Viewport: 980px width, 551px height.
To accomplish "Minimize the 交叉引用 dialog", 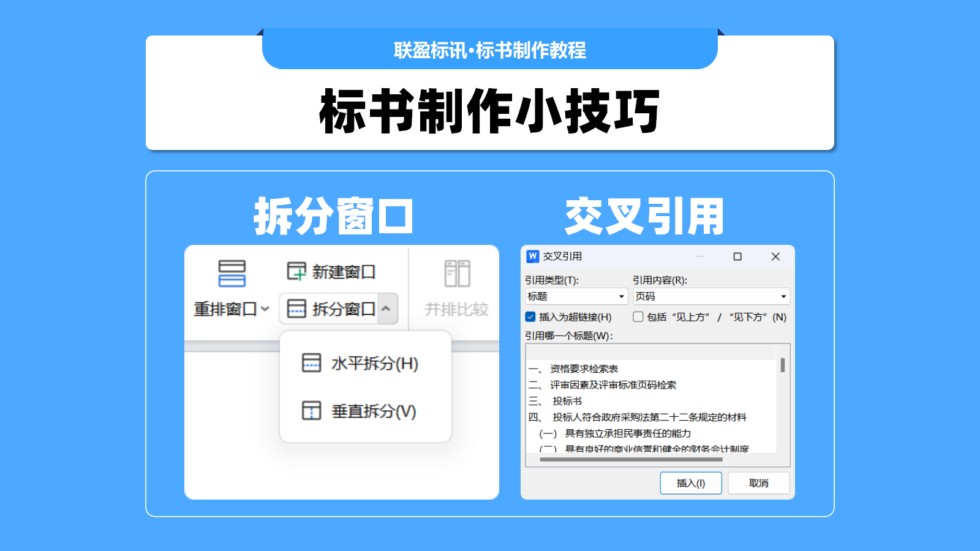I will (x=700, y=257).
